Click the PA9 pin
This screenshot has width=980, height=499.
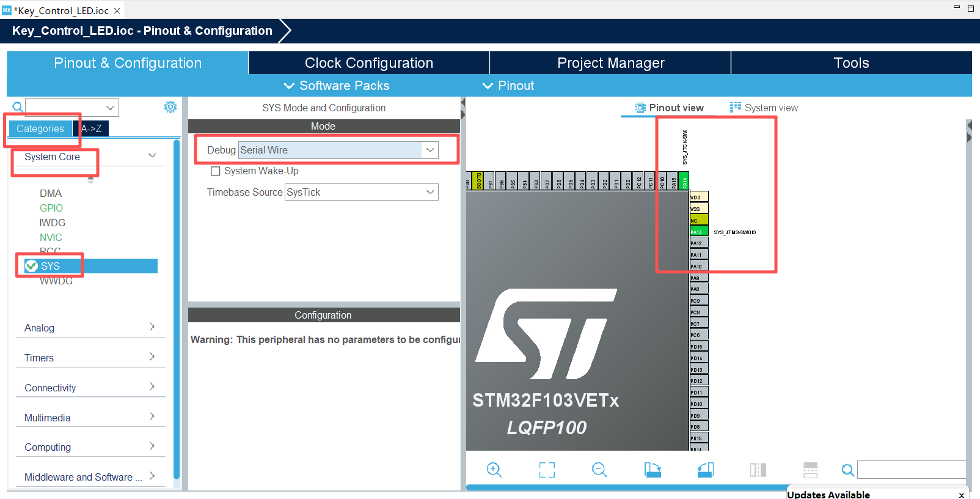(x=699, y=278)
